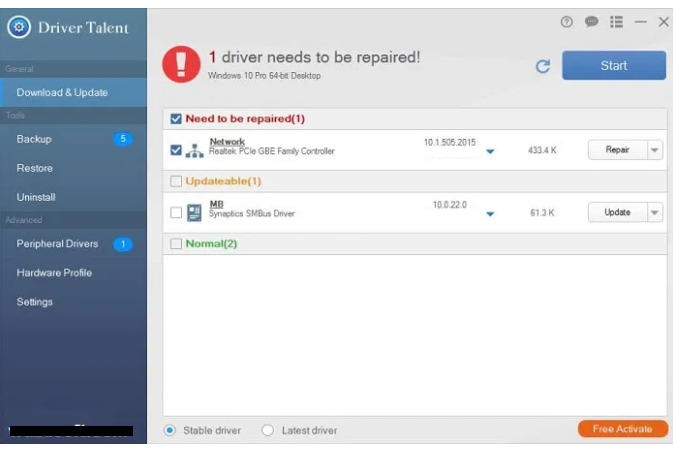The image size is (673, 449).
Task: Check the Normal group checkbox
Action: coord(176,244)
